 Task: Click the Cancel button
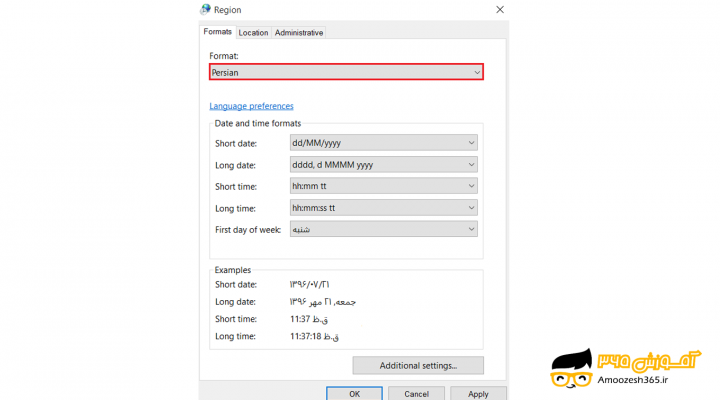416,394
